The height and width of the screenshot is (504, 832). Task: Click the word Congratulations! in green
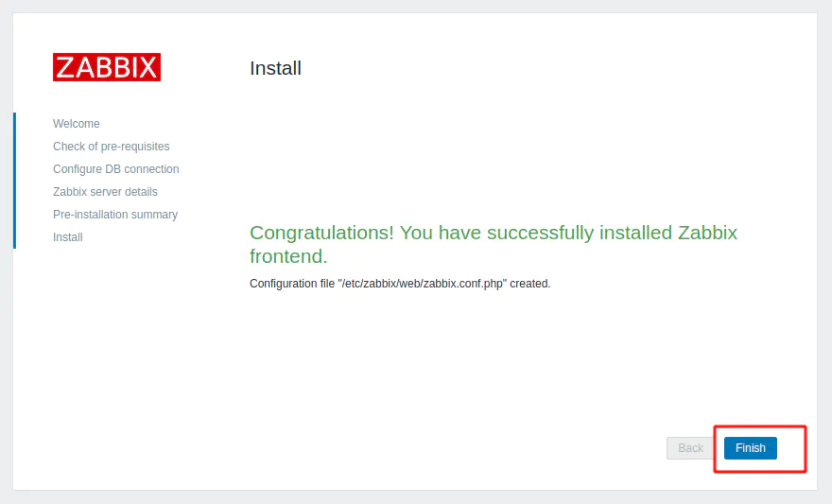coord(321,233)
